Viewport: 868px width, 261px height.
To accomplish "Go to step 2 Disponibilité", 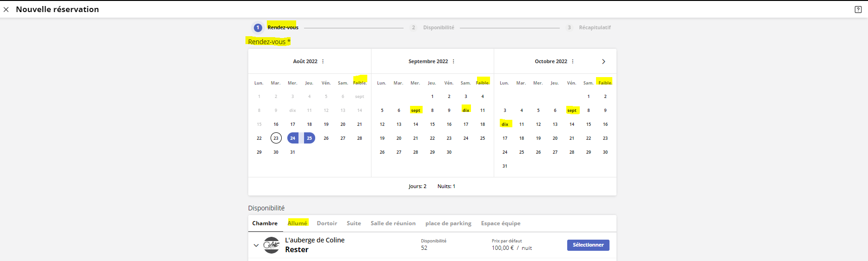I will click(x=432, y=27).
